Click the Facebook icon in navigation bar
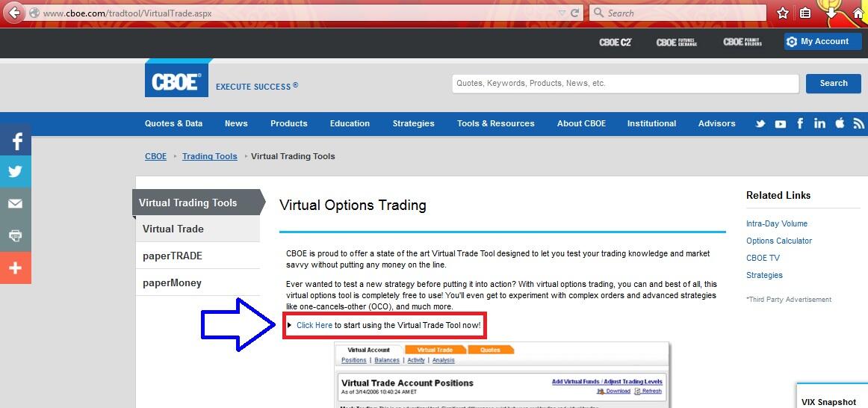Viewport: 868px width, 408px height. [800, 123]
